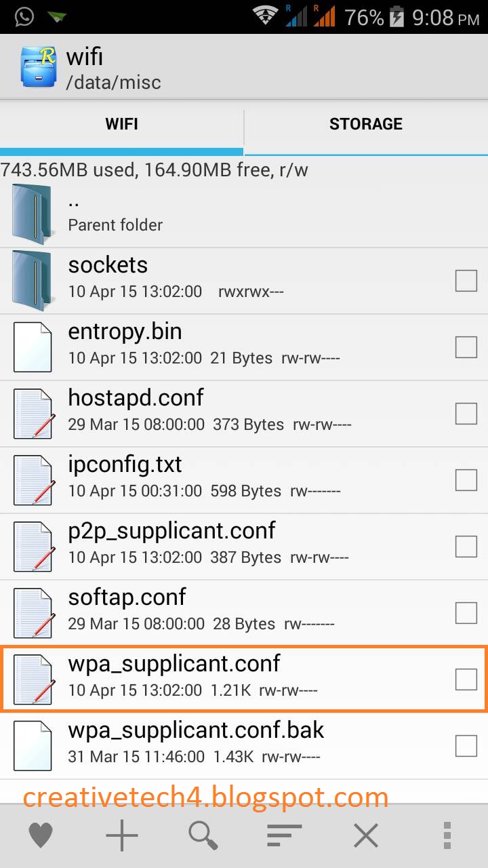Select the WIFI tab
This screenshot has height=868, width=488.
(x=121, y=124)
